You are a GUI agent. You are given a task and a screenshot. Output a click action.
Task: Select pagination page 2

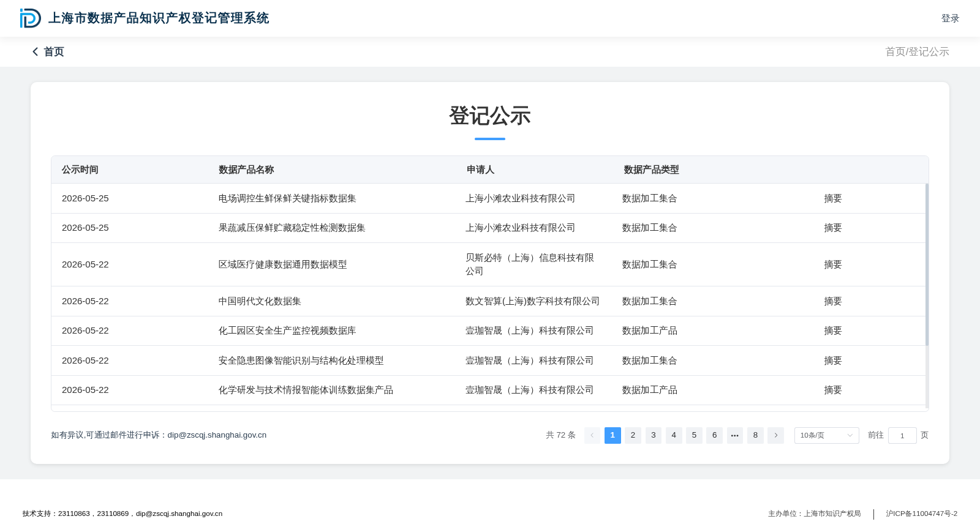click(x=633, y=435)
